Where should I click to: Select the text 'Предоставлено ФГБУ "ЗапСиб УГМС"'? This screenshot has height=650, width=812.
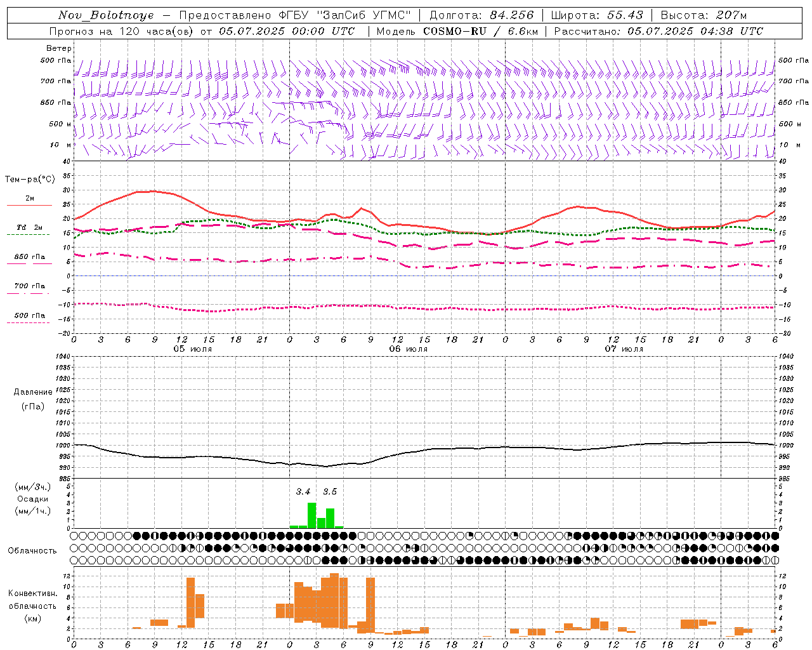(x=294, y=15)
